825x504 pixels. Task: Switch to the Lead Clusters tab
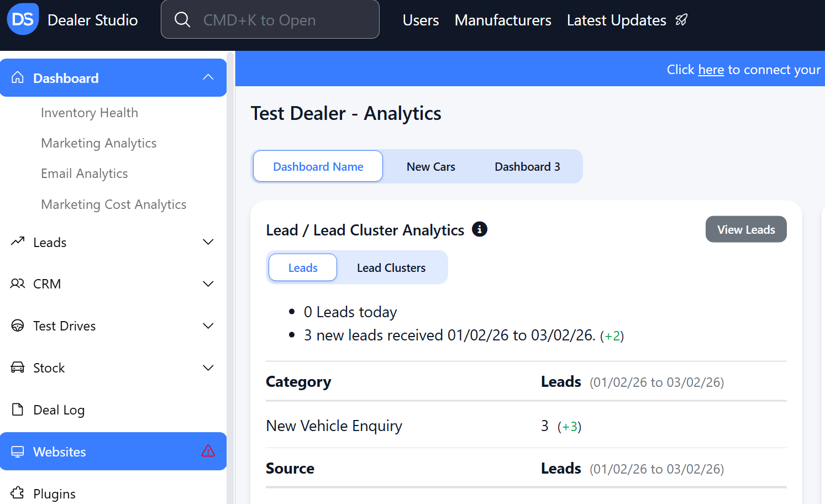click(x=391, y=267)
